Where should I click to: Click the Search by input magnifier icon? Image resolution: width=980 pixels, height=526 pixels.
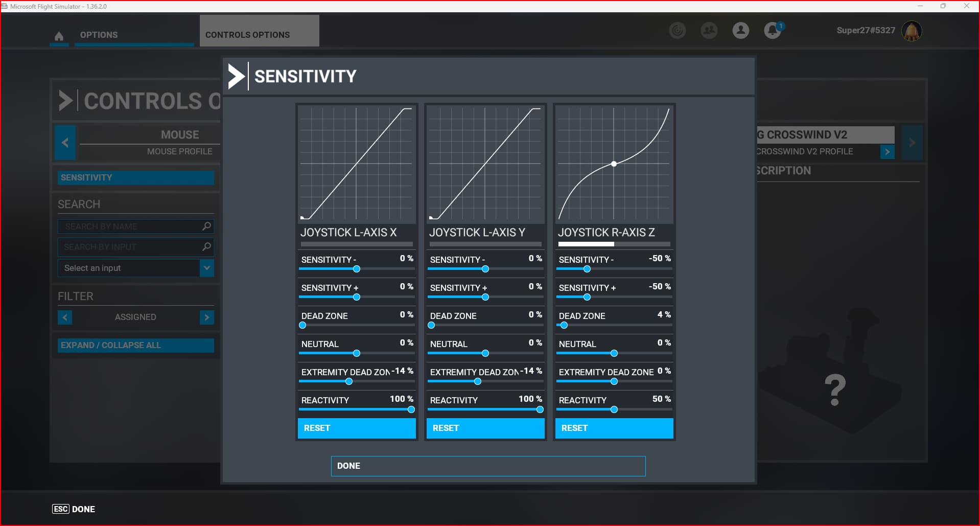(x=206, y=247)
